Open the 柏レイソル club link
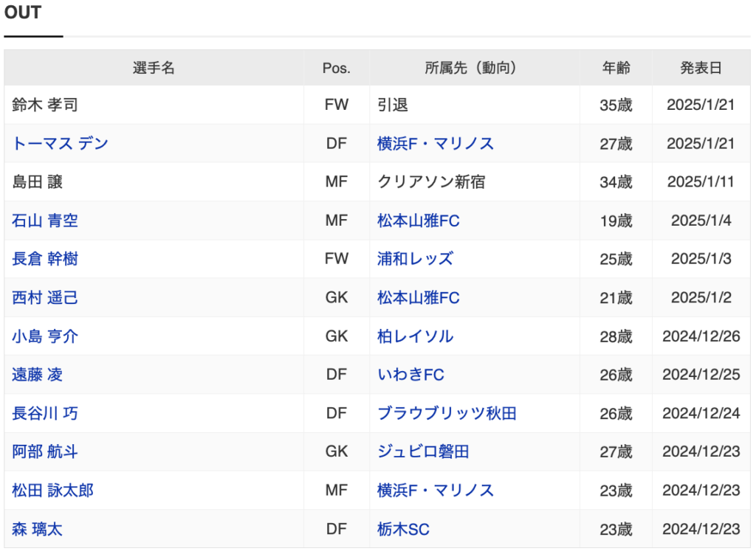The height and width of the screenshot is (554, 756). pyautogui.click(x=415, y=336)
